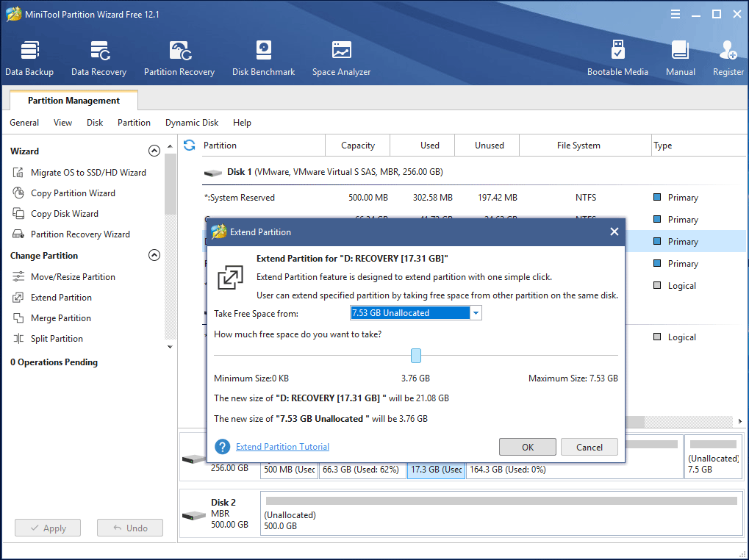Open the Partition menu
The height and width of the screenshot is (560, 749).
coord(134,123)
